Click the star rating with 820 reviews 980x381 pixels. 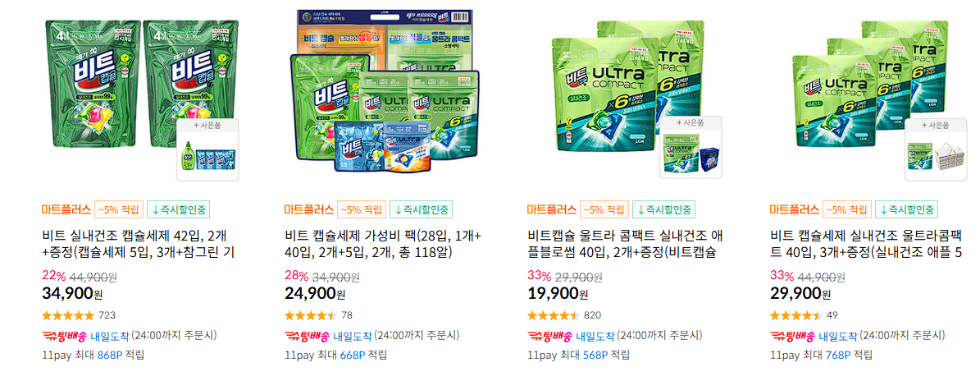[554, 314]
